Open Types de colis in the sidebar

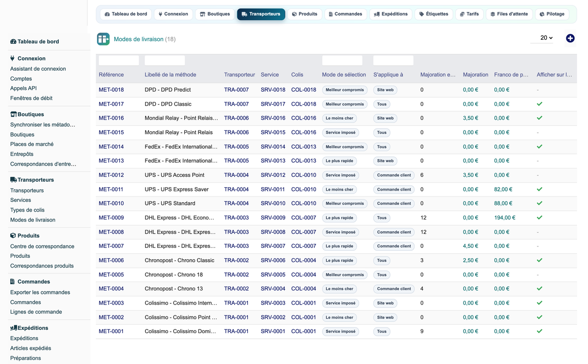pos(27,210)
